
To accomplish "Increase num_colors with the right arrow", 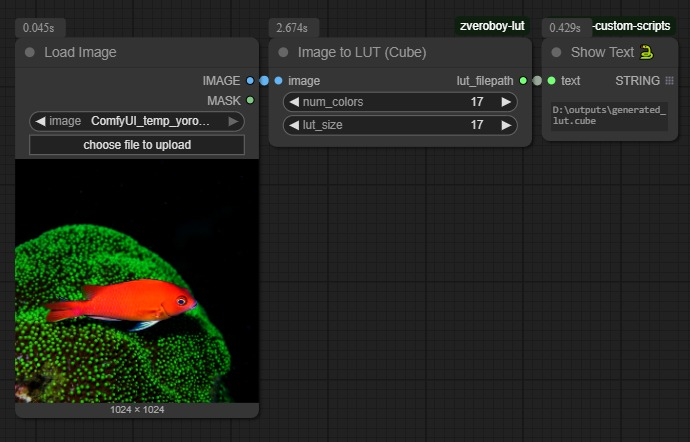I will 506,102.
